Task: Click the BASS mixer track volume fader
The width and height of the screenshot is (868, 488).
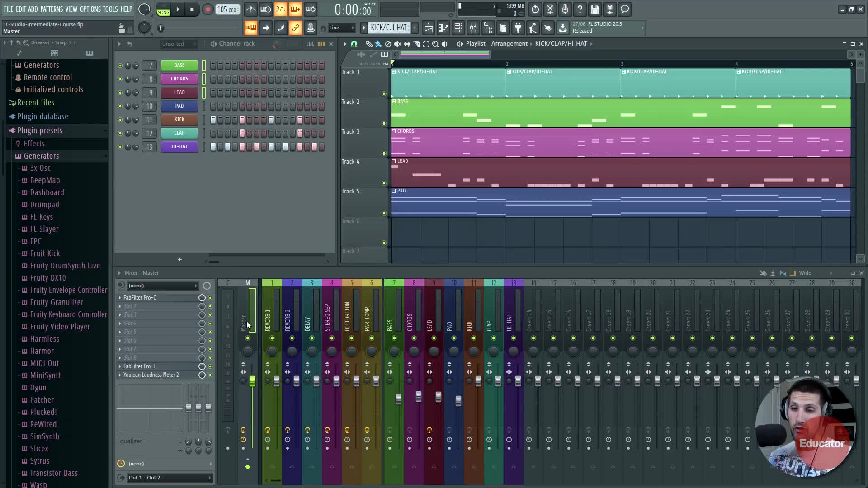Action: [398, 399]
